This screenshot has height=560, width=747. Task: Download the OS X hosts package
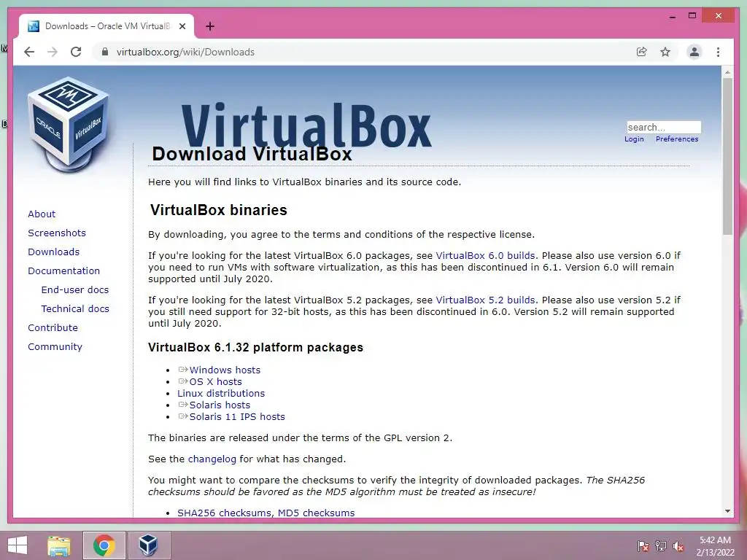tap(215, 382)
